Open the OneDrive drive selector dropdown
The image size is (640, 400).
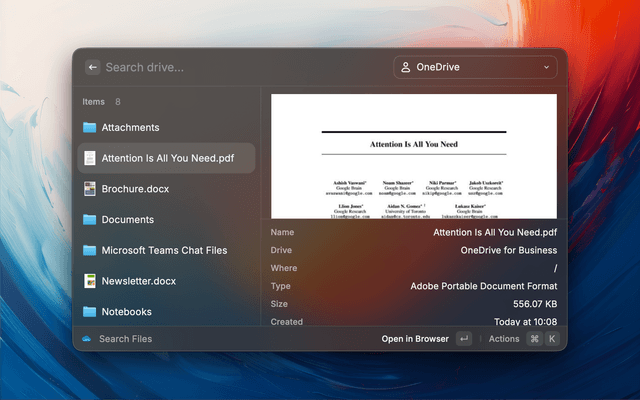coord(475,67)
